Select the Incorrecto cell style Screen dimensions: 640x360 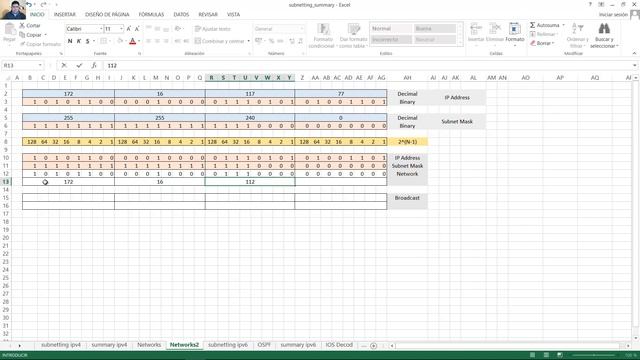[391, 40]
